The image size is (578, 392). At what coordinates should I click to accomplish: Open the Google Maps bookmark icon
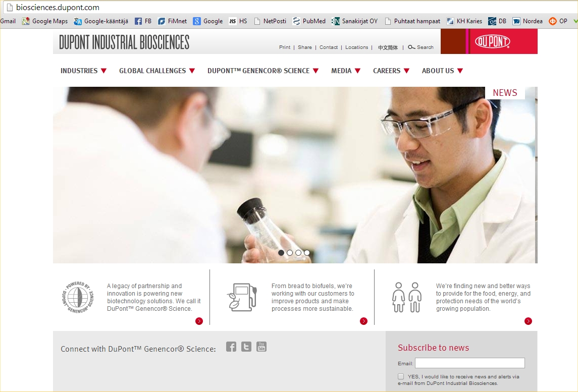25,21
